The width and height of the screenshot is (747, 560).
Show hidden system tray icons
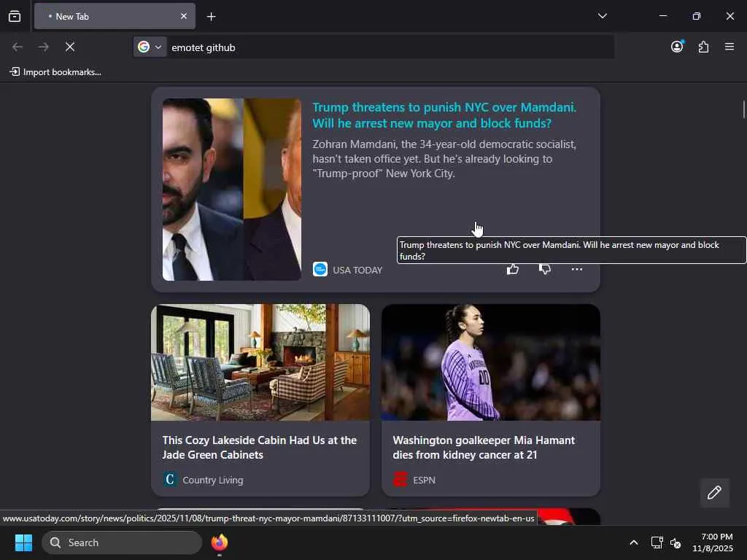pyautogui.click(x=634, y=542)
